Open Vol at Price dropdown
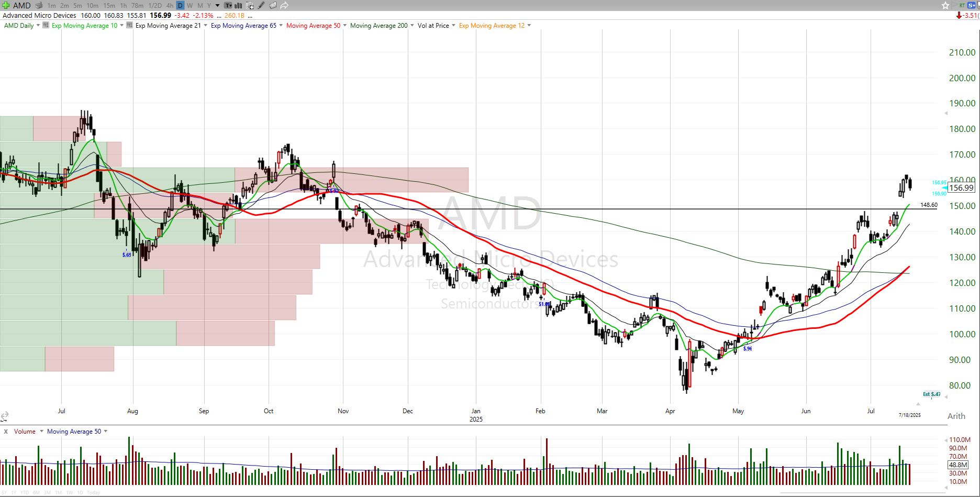Screen dimensions: 980x497 [453, 25]
